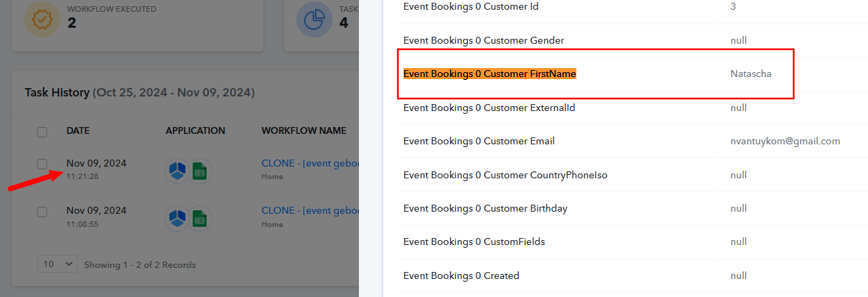Click the Event Bookings 0 Customer Email row
This screenshot has height=297, width=868.
(x=632, y=141)
